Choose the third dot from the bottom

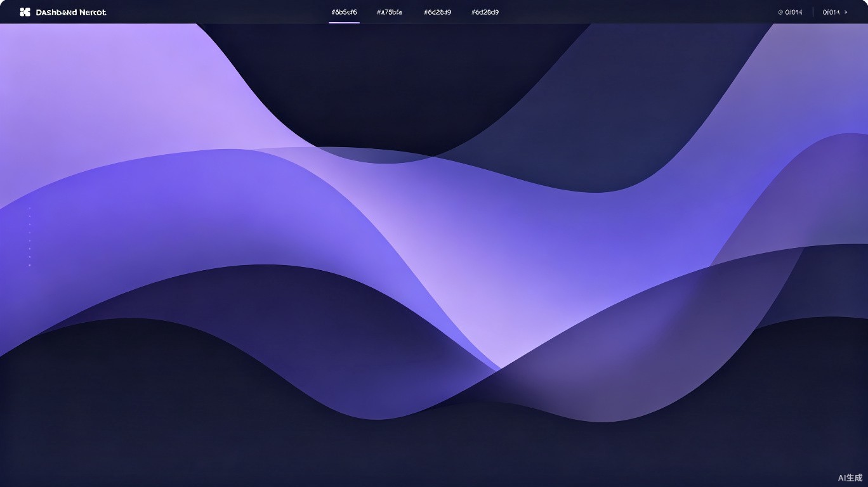click(x=30, y=249)
